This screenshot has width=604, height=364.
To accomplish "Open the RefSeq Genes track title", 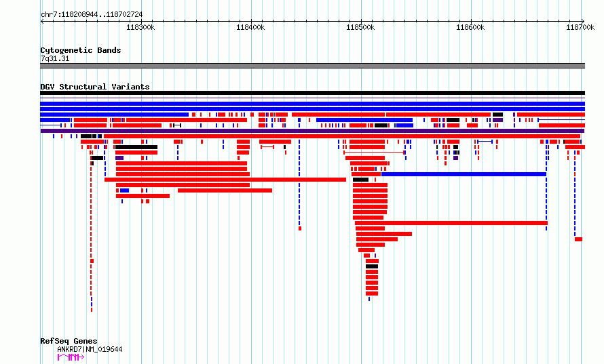I will tap(69, 341).
